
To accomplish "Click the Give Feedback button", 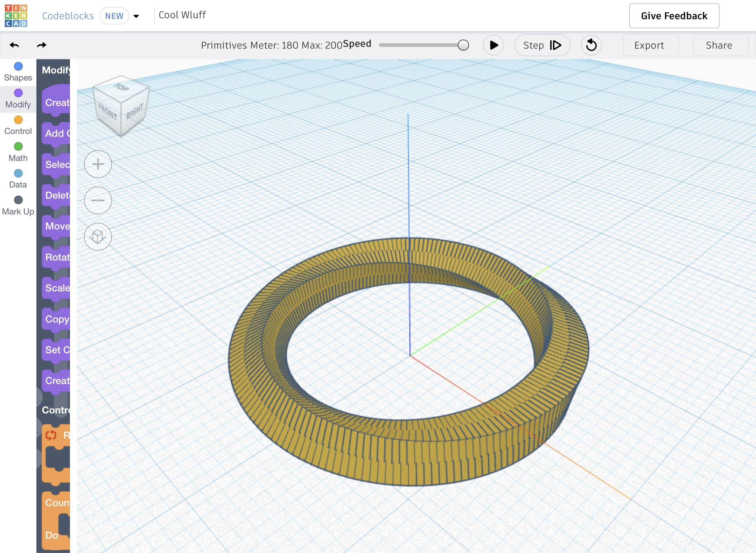I will tap(674, 16).
